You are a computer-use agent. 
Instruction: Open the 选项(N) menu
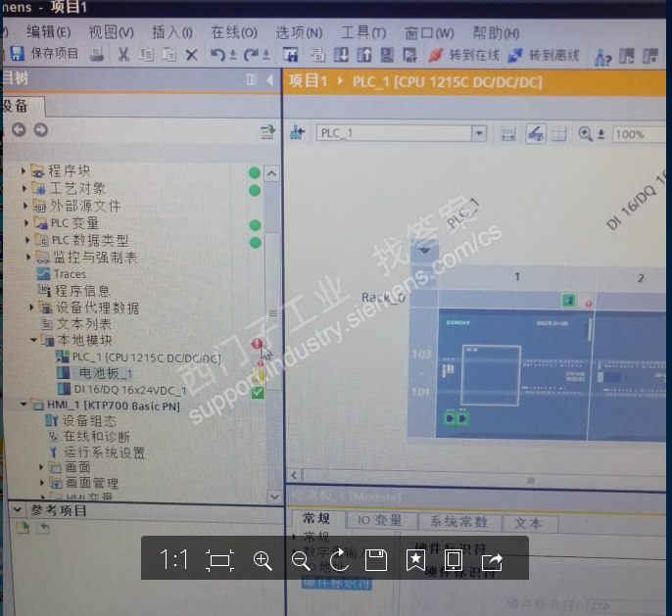click(x=299, y=33)
